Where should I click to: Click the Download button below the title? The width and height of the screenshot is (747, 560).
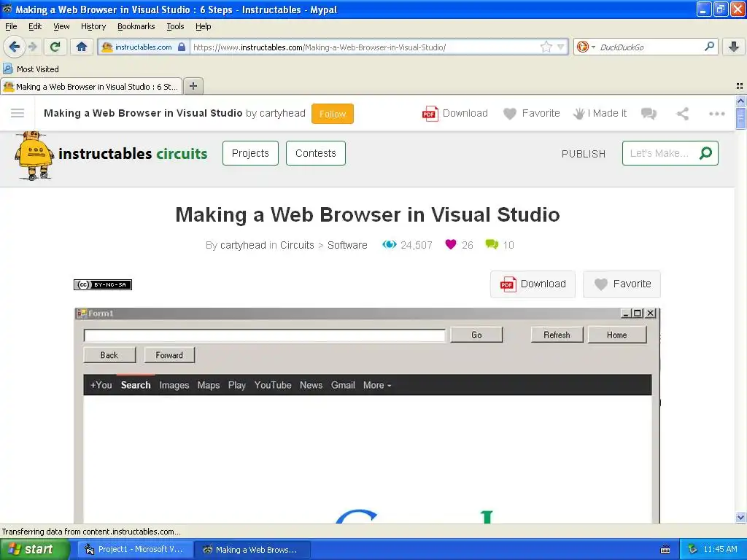pyautogui.click(x=533, y=284)
